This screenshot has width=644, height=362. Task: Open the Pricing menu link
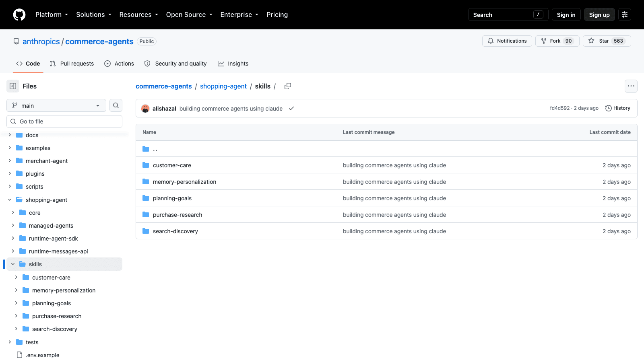point(277,14)
